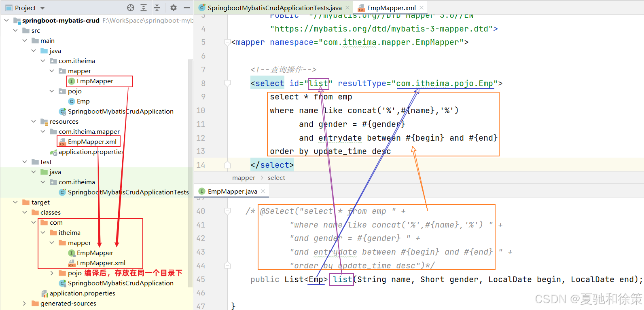
Task: Click the namespace attribute value in mapper tag
Action: [x=391, y=42]
